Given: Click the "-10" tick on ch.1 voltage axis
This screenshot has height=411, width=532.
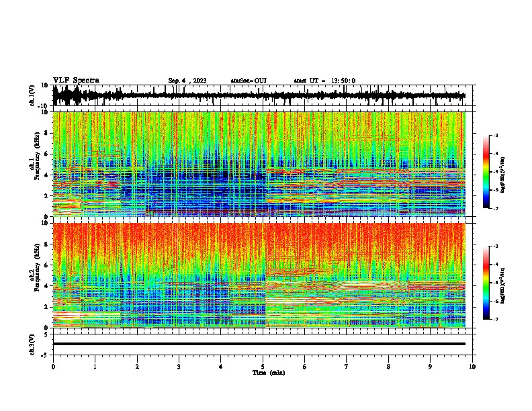Looking at the screenshot, I should [x=44, y=106].
